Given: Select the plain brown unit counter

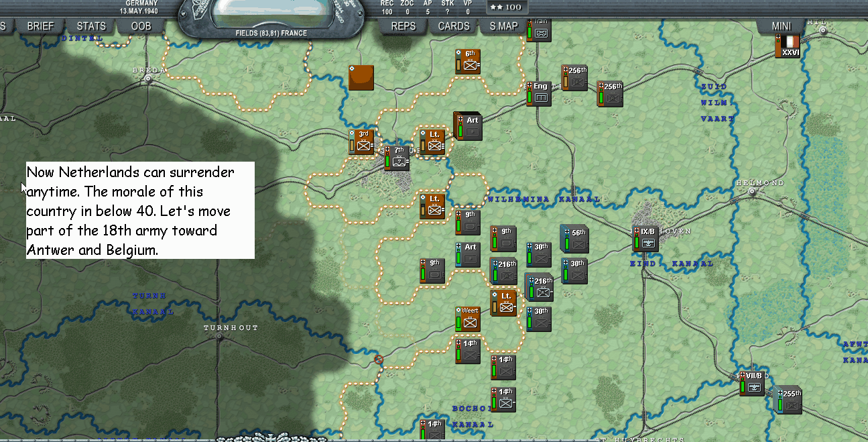Looking at the screenshot, I should point(361,77).
